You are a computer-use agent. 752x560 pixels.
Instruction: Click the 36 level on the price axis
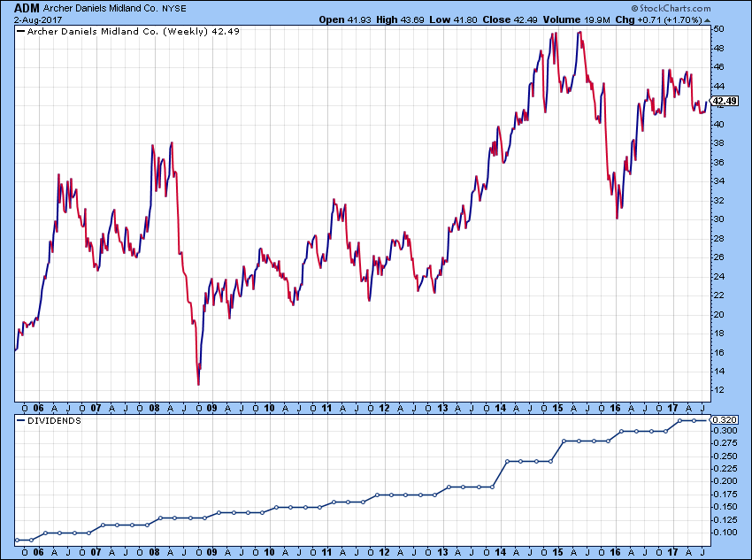pos(718,162)
